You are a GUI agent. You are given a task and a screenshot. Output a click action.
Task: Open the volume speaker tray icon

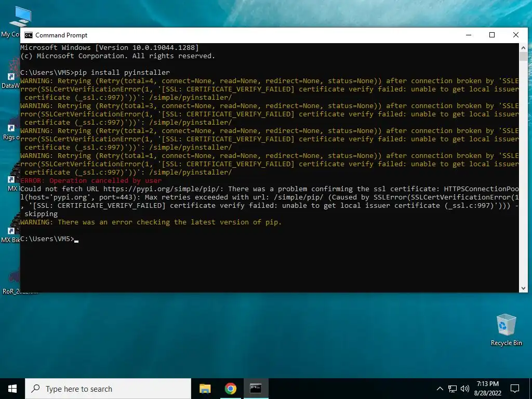[465, 389]
